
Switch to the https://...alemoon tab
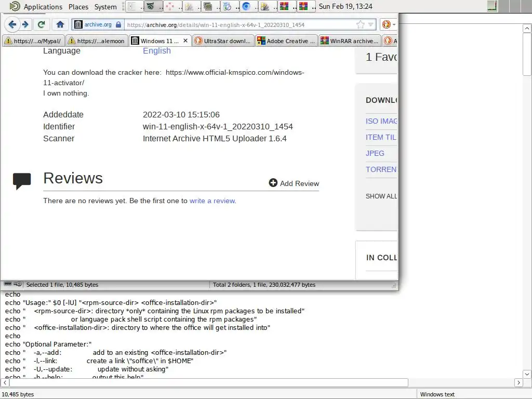point(97,41)
